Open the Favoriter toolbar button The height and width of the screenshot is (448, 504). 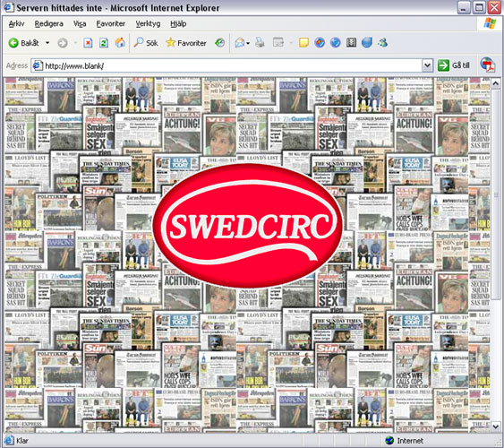186,43
